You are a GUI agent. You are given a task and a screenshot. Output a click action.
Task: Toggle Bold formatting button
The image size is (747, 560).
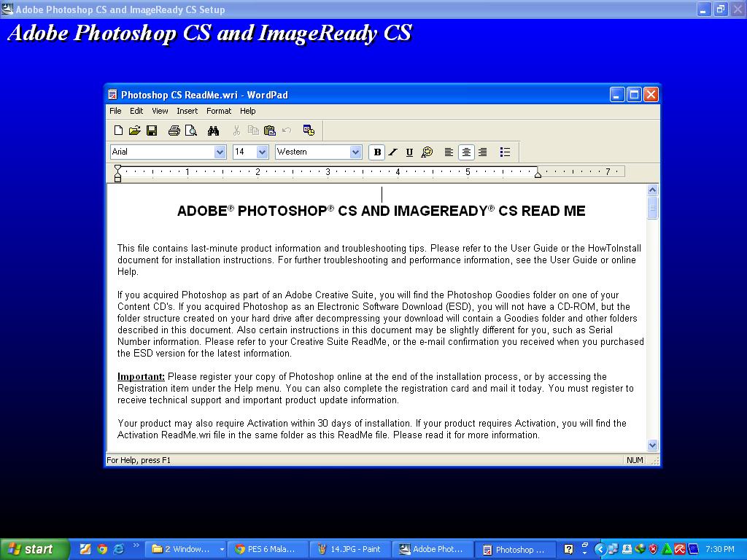tap(377, 152)
